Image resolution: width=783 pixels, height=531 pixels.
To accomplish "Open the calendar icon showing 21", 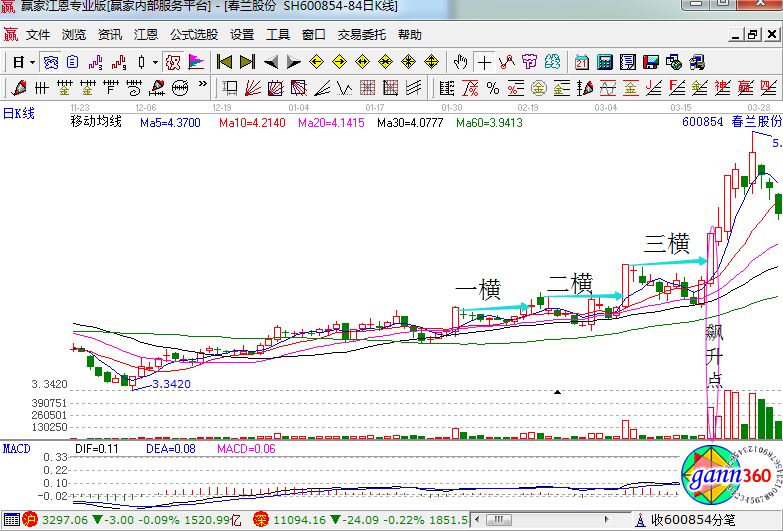I will [581, 61].
